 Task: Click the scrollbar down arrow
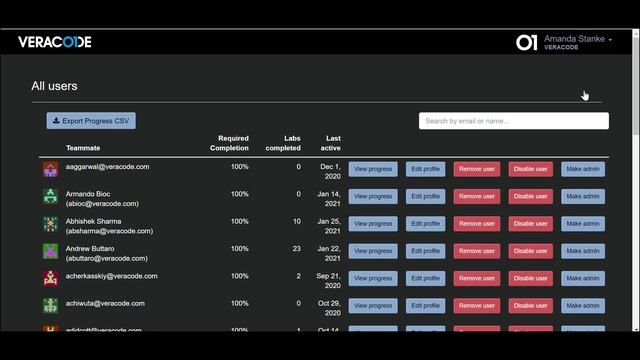pos(636,329)
